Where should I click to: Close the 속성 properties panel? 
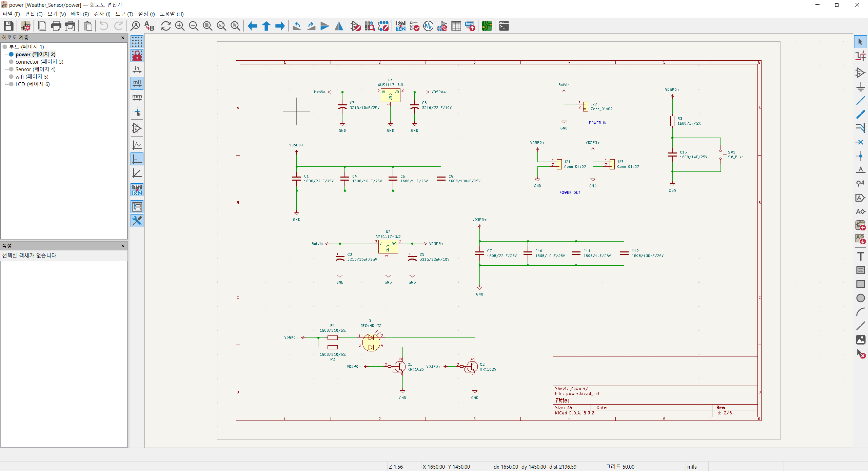click(123, 246)
